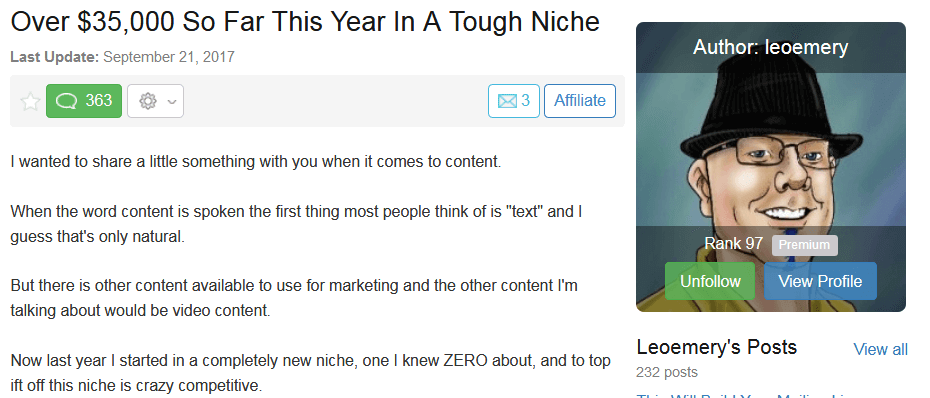Click the message count number 3
The width and height of the screenshot is (930, 398).
click(525, 101)
